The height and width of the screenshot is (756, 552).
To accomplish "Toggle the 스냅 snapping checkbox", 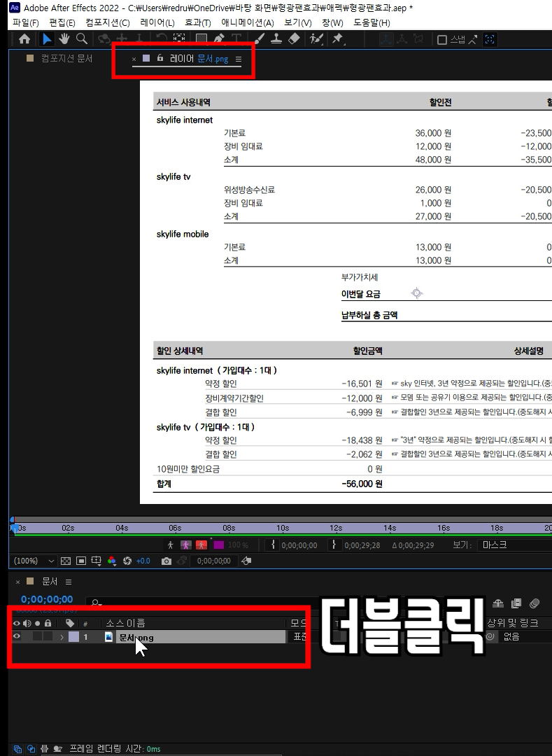I will 441,39.
